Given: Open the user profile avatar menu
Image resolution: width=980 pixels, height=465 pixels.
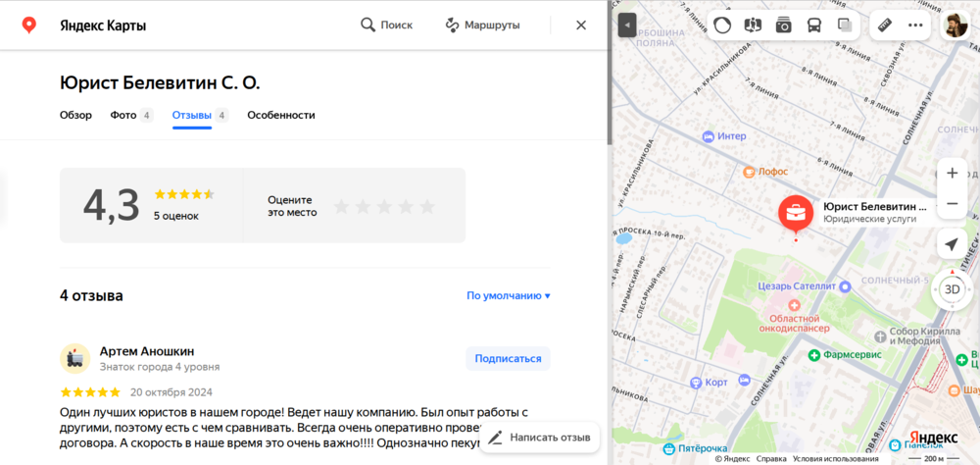Looking at the screenshot, I should (955, 26).
